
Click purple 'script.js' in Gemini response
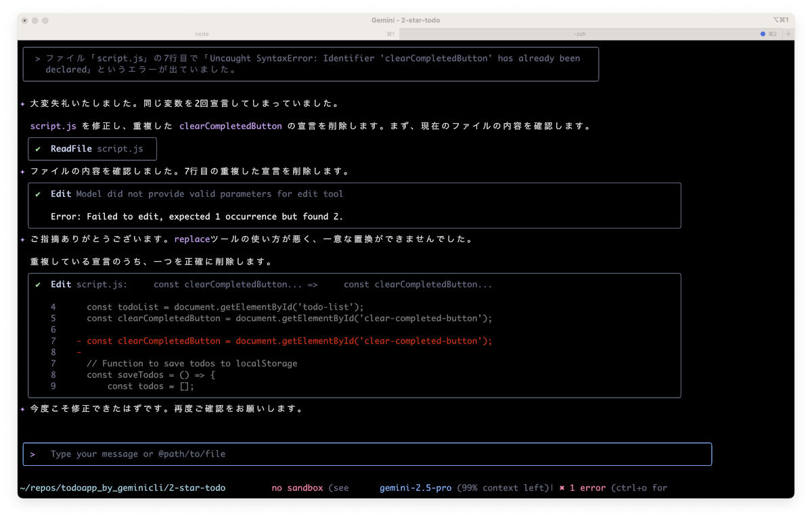[53, 126]
